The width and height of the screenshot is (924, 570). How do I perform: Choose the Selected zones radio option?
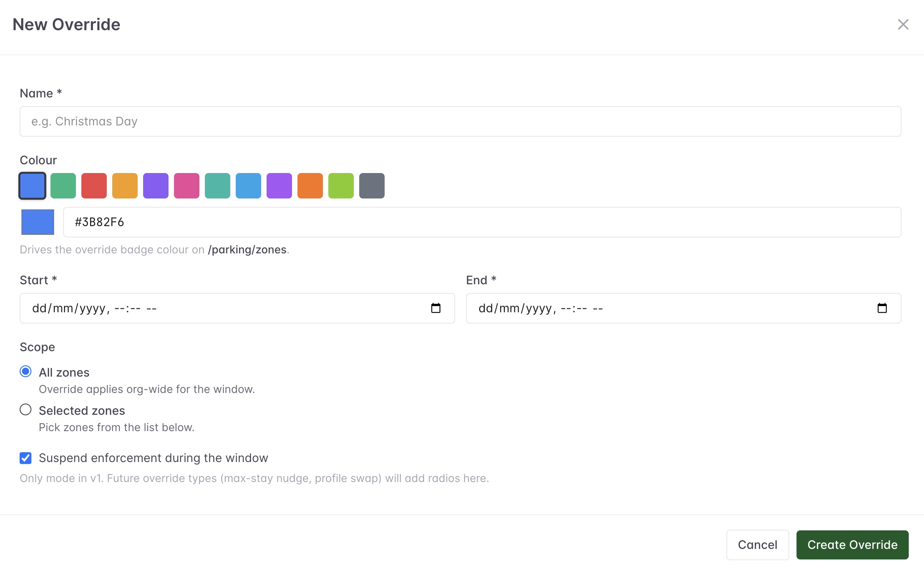[26, 410]
